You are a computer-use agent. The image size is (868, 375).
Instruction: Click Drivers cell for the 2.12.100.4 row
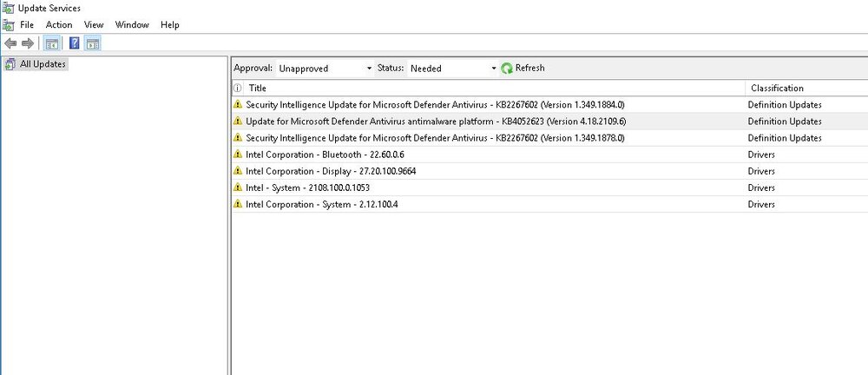click(x=761, y=204)
